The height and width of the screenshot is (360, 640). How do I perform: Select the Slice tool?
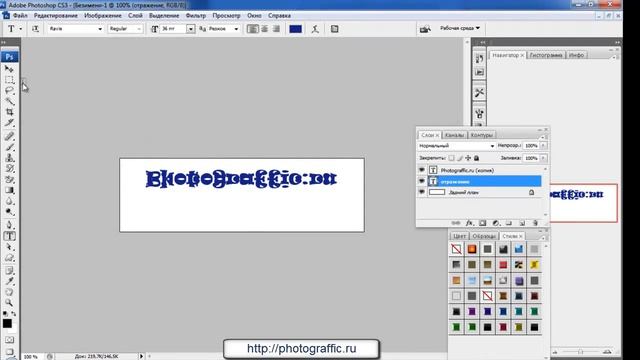tap(9, 122)
